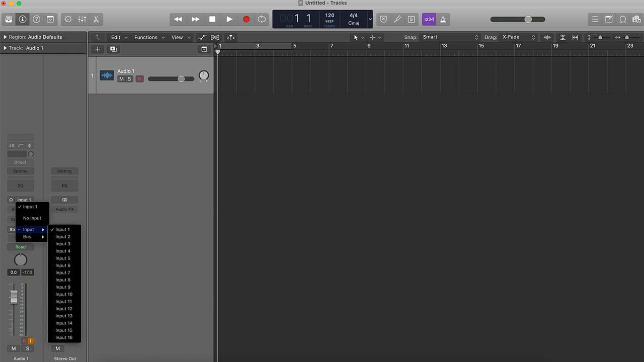Toggle the Inspector info icon
Screen dimensions: 644x362
click(x=23, y=19)
